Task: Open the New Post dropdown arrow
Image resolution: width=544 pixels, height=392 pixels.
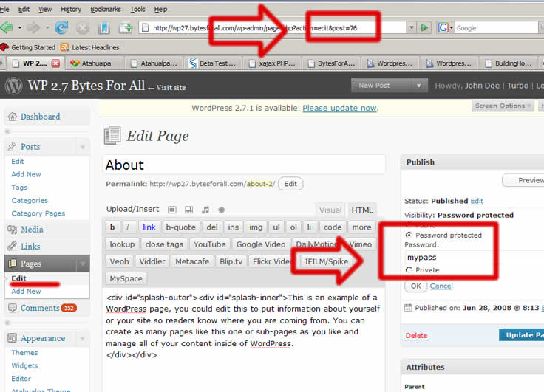Action: tap(419, 86)
